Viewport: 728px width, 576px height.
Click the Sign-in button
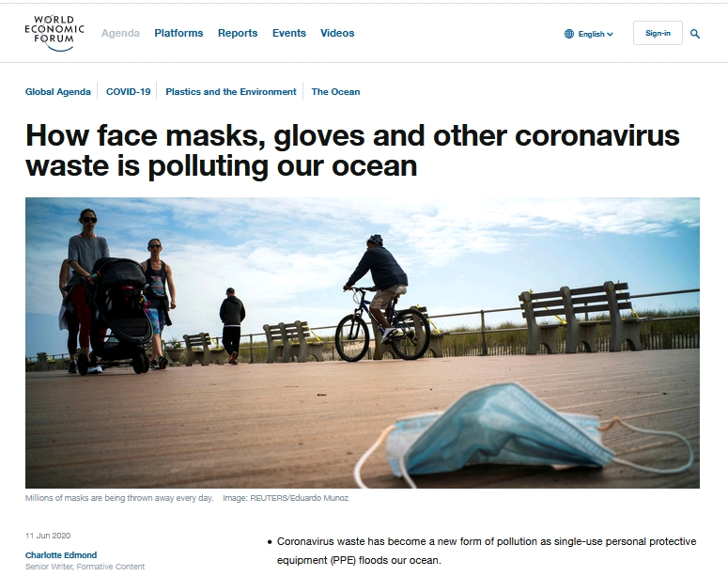[658, 33]
